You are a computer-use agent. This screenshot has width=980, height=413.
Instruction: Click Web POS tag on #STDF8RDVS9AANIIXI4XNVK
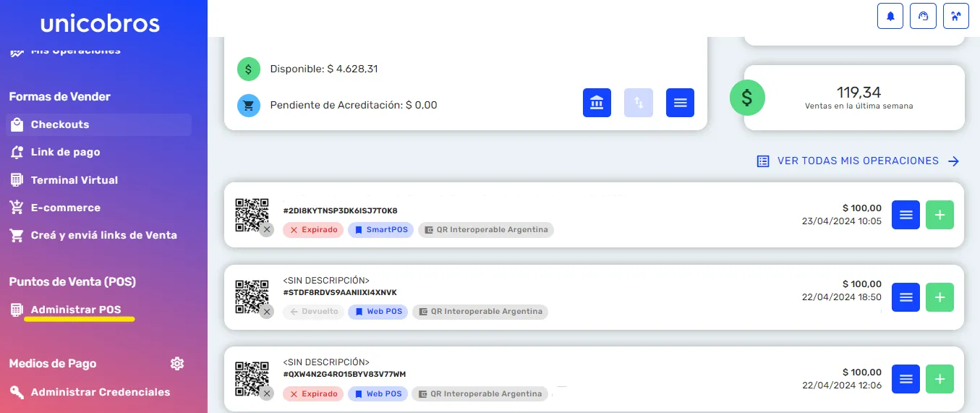(x=378, y=312)
